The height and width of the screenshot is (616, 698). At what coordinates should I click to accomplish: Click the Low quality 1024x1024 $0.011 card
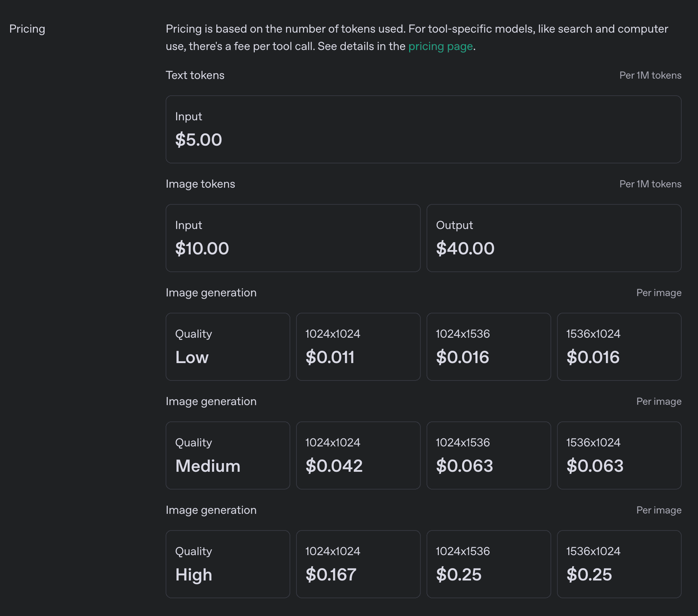[x=358, y=347]
